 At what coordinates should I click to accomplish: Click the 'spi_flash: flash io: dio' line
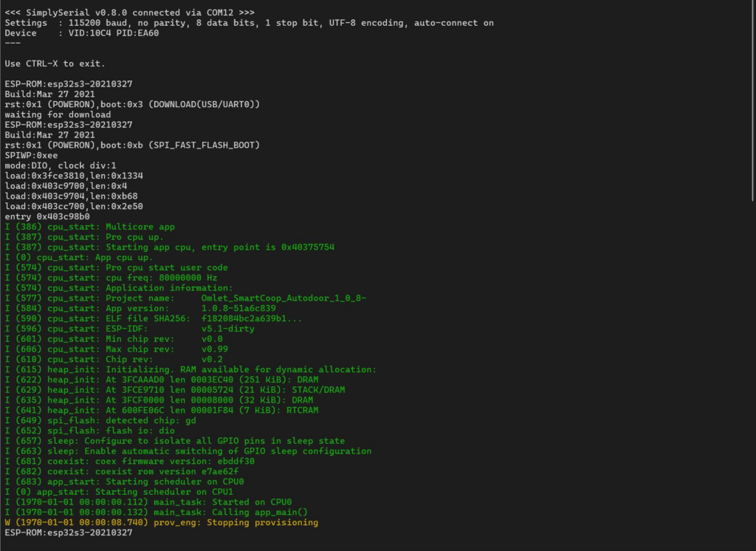(90, 431)
